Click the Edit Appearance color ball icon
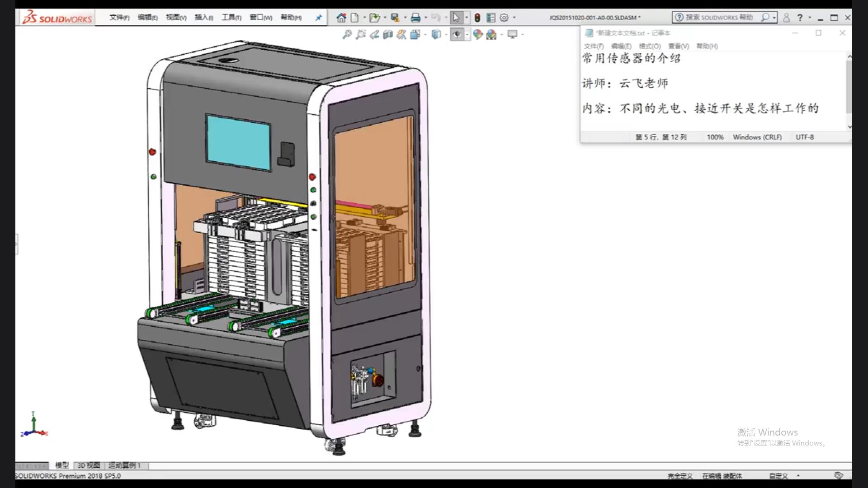This screenshot has height=488, width=868. click(478, 34)
